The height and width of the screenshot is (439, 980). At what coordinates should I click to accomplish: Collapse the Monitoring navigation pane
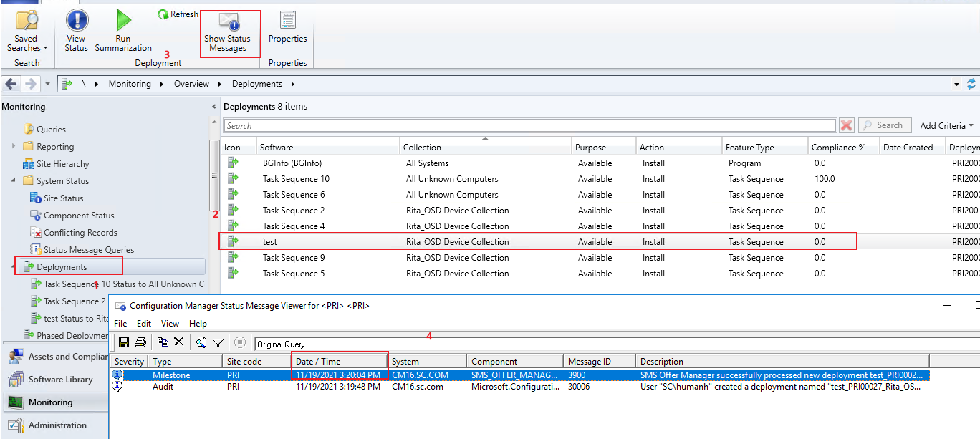214,107
